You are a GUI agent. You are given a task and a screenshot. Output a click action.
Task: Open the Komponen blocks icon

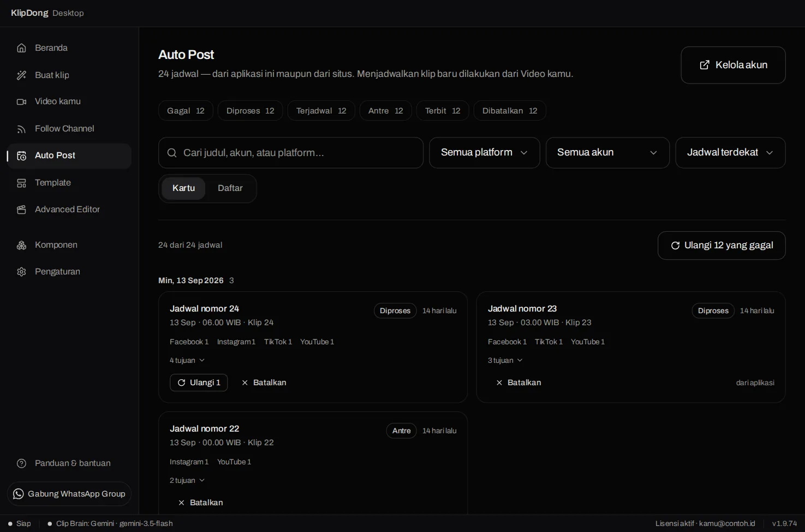coord(21,245)
